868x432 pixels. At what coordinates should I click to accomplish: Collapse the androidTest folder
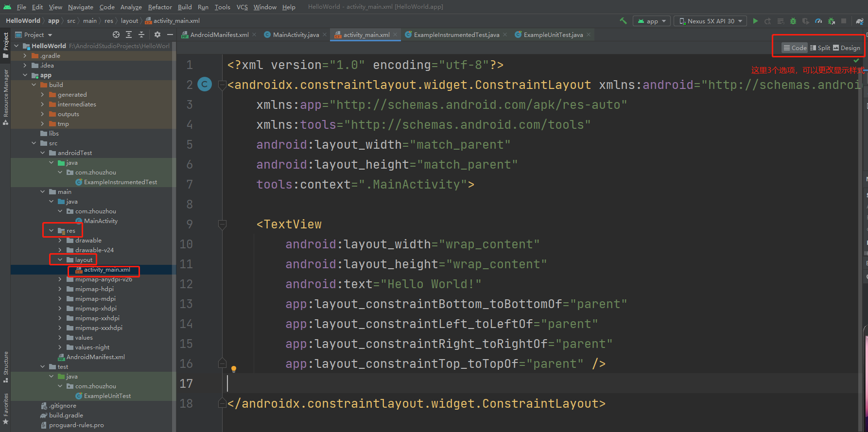[x=42, y=153]
